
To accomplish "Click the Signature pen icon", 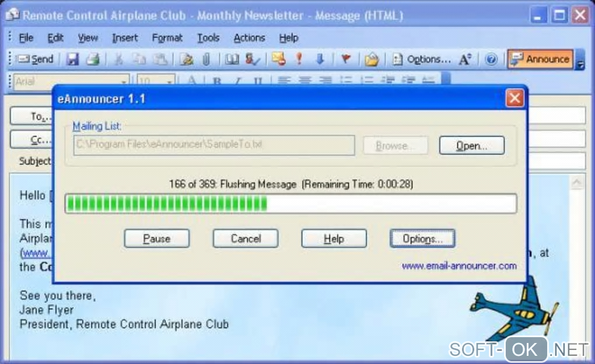I will click(x=186, y=60).
